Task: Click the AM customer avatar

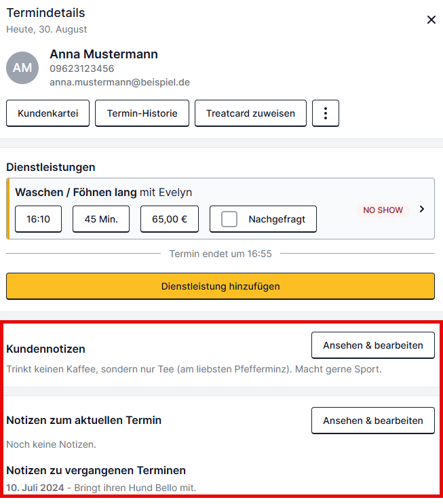Action: coord(22,68)
